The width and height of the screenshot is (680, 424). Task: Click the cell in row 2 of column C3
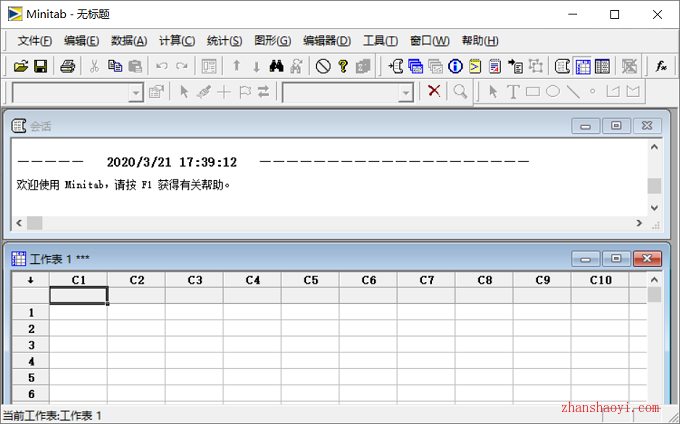pos(195,329)
